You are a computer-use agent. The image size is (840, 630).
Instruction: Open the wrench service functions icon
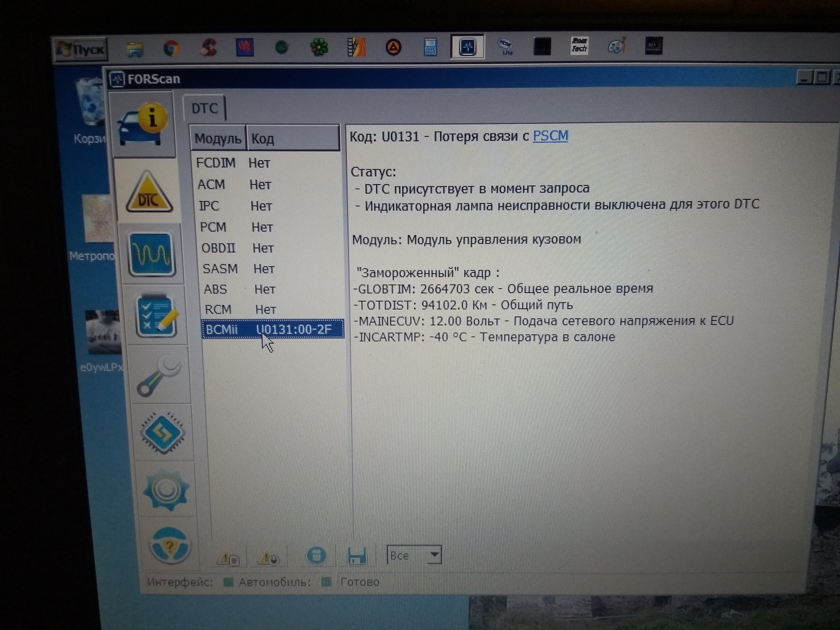click(x=159, y=375)
